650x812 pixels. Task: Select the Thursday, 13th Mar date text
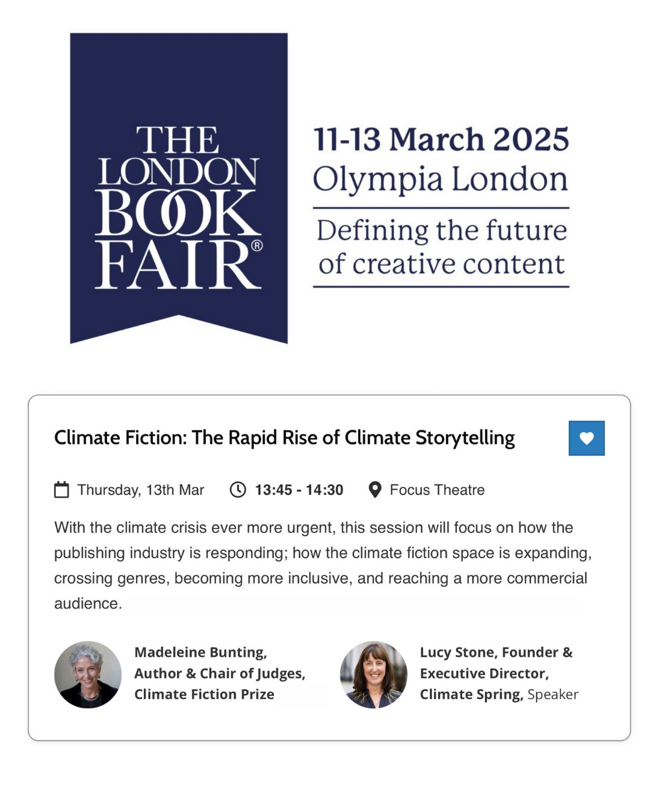(x=141, y=490)
